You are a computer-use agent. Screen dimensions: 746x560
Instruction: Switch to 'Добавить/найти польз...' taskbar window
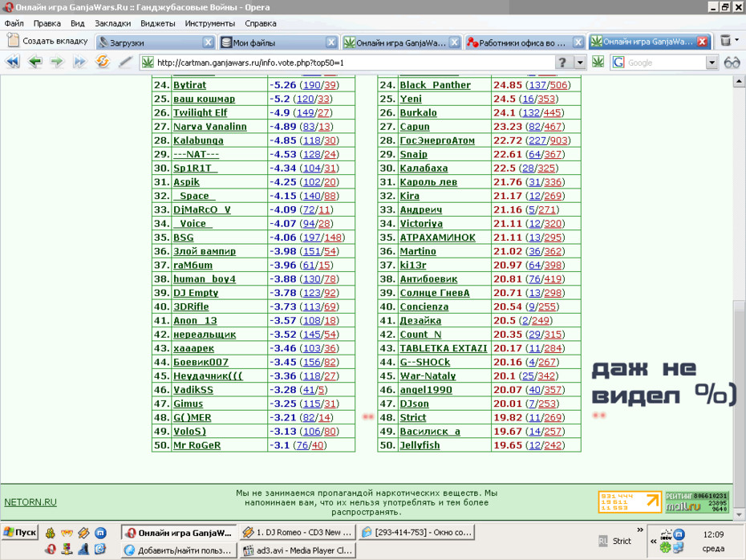(x=179, y=550)
